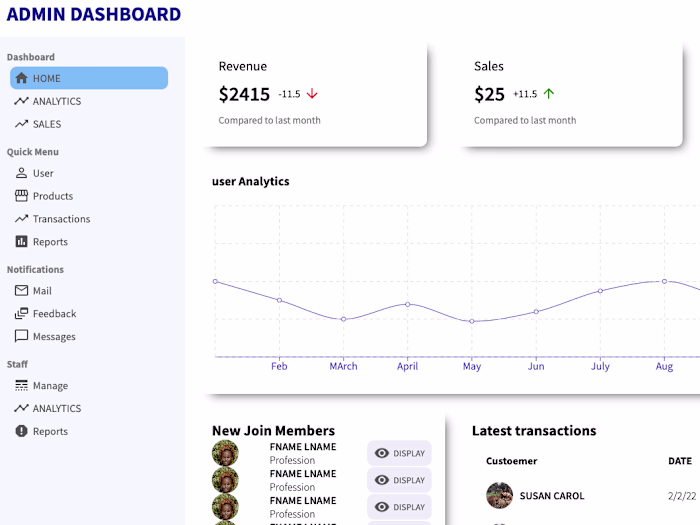This screenshot has height=525, width=700.
Task: Click the Analytics line icon under Dashboard
Action: 21,101
